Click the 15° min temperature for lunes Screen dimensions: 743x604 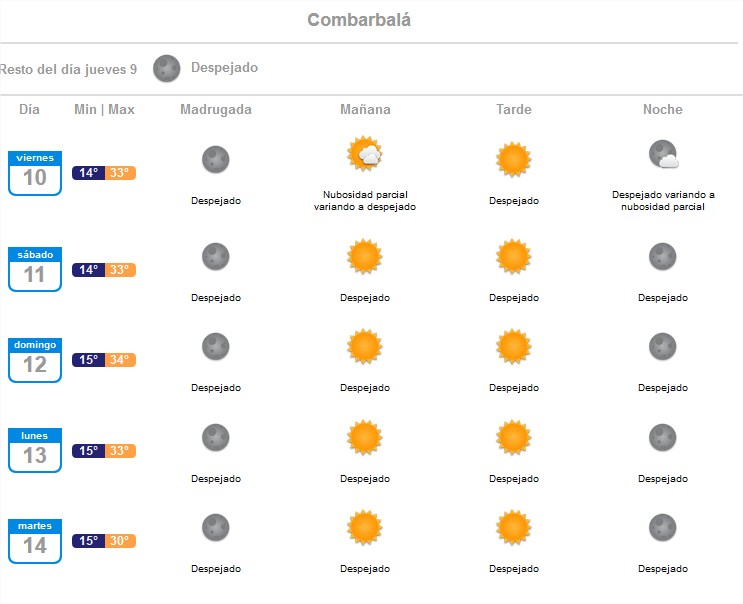coord(89,451)
